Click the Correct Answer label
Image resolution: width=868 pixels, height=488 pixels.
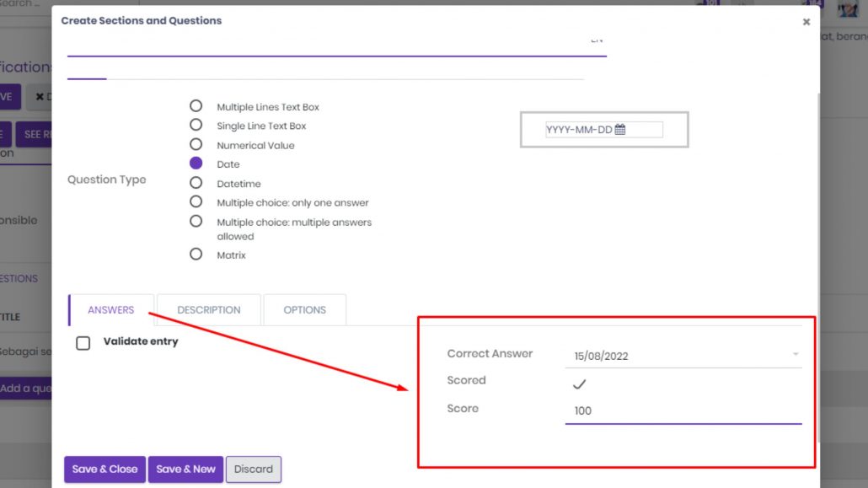click(x=490, y=353)
